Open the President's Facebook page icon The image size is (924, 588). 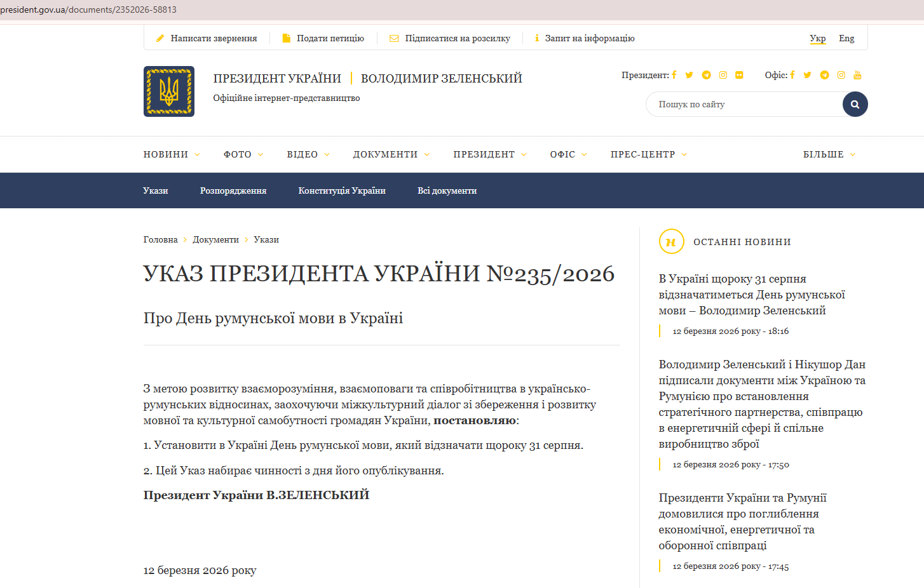[x=674, y=75]
